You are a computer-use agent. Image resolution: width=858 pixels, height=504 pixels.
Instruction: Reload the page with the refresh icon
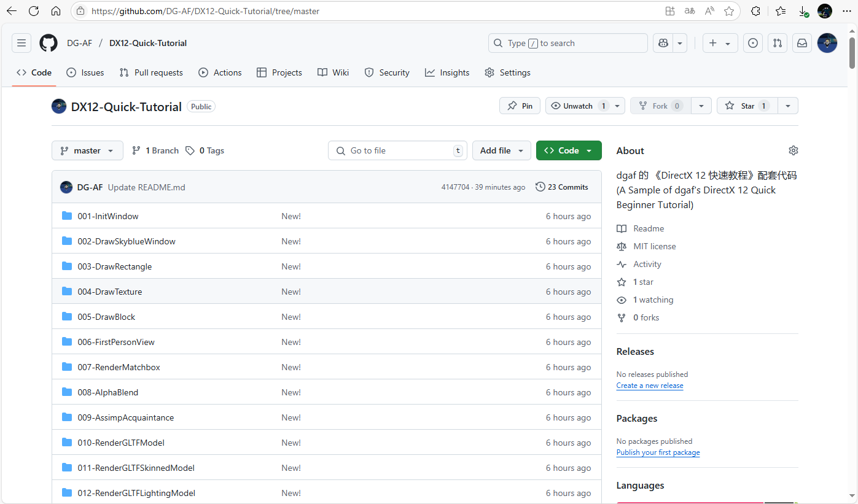point(34,11)
